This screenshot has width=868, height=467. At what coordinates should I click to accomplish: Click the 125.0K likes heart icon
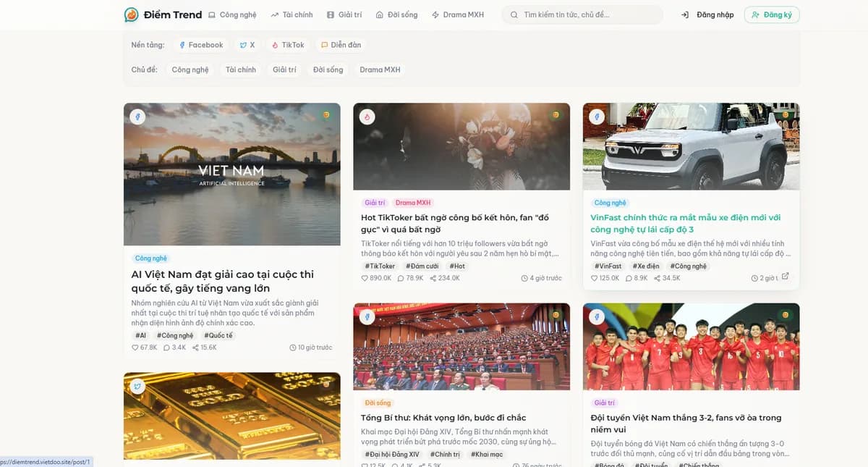(595, 278)
